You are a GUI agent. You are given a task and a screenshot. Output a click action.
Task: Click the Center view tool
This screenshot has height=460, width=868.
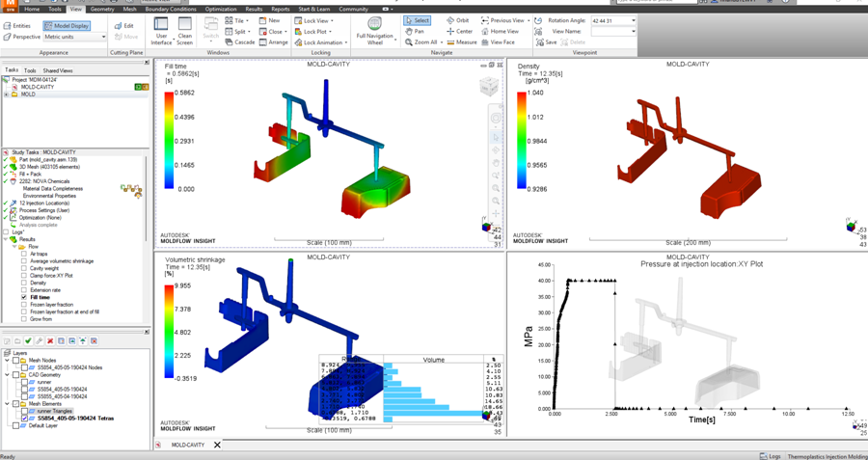click(x=459, y=32)
